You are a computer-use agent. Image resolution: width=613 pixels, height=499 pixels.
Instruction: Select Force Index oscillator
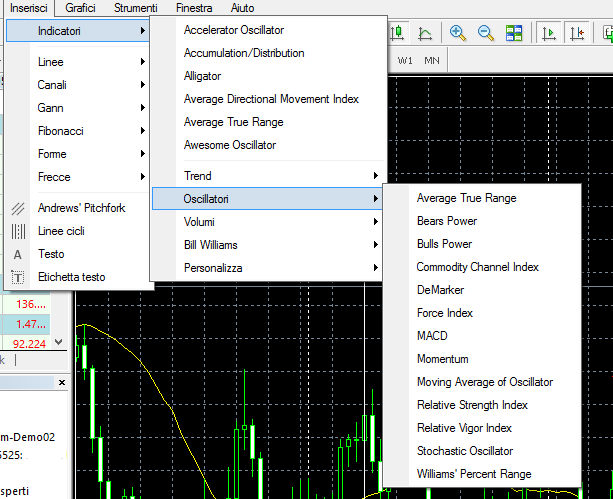click(x=445, y=313)
